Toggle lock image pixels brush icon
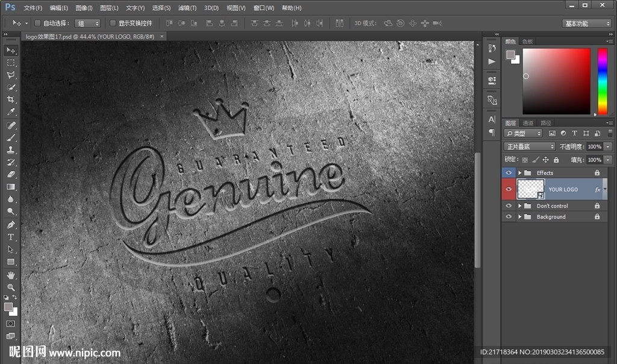The image size is (617, 364). pos(535,160)
